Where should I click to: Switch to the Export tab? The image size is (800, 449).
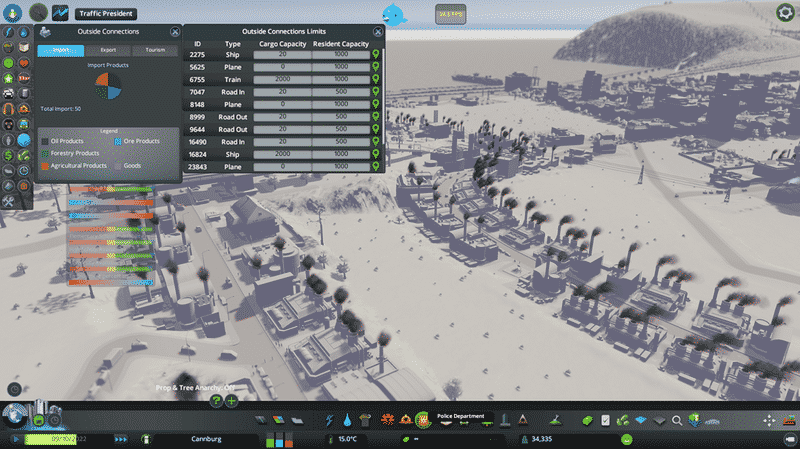(x=108, y=49)
